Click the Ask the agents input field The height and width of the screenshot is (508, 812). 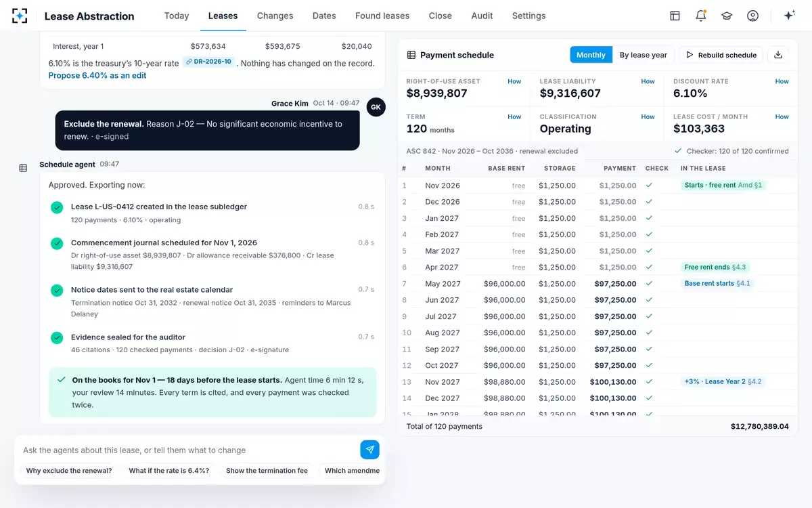(x=188, y=450)
